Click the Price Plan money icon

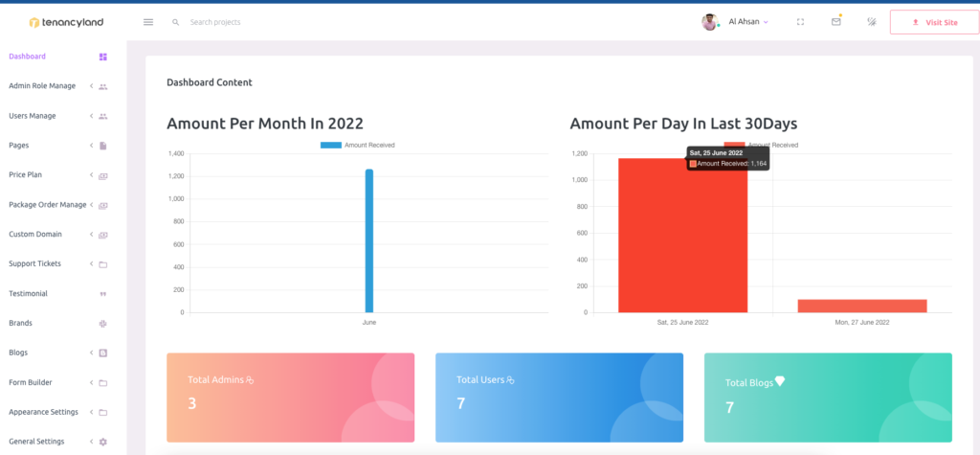coord(103,176)
